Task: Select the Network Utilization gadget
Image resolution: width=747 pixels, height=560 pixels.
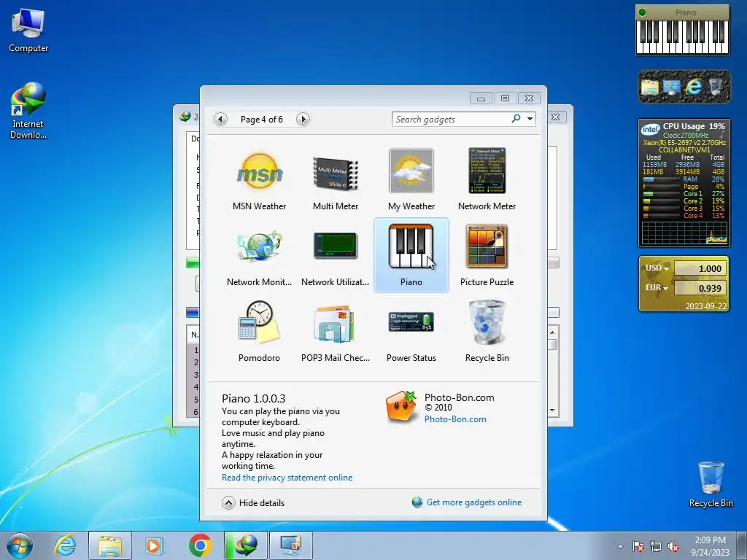Action: click(336, 256)
